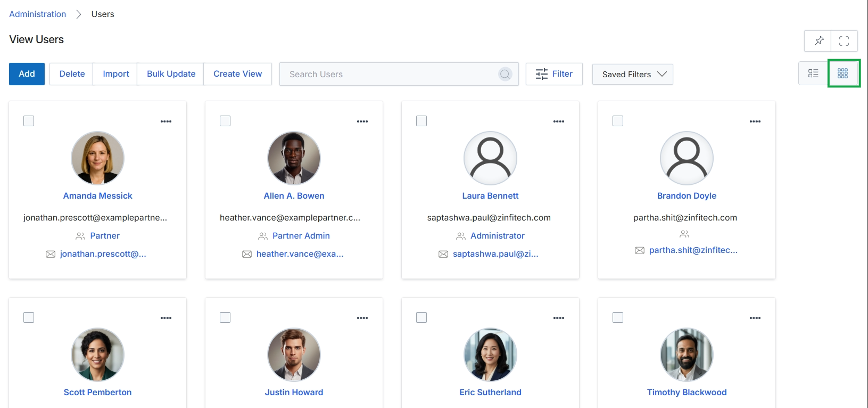Click role group icon on Brandon Doyle card
Image resolution: width=868 pixels, height=408 pixels.
(684, 234)
